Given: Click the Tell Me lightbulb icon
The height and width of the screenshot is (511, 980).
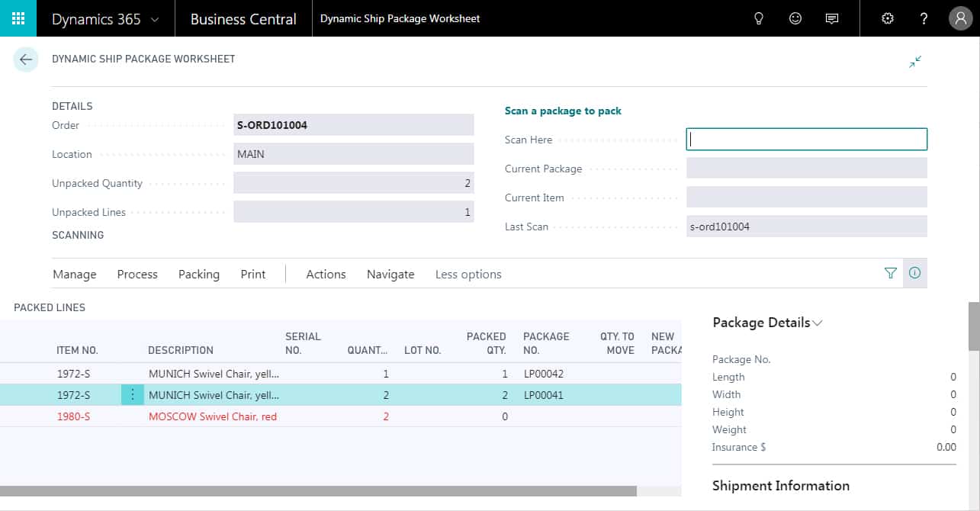Looking at the screenshot, I should point(758,18).
